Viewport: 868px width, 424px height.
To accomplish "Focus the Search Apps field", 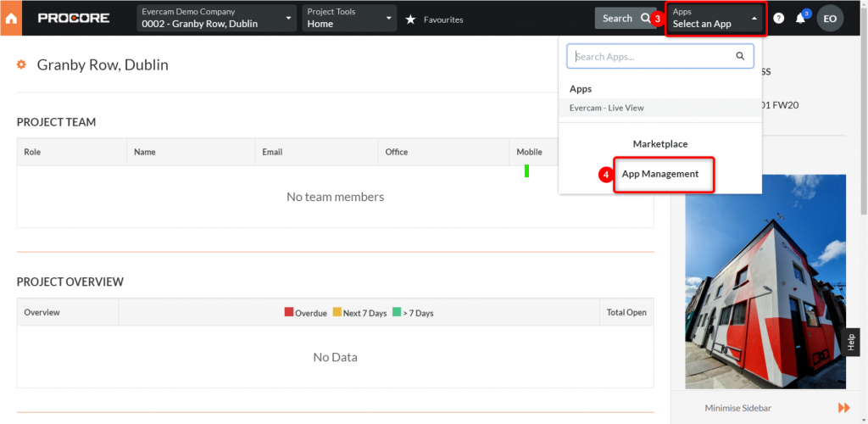I will click(x=659, y=56).
